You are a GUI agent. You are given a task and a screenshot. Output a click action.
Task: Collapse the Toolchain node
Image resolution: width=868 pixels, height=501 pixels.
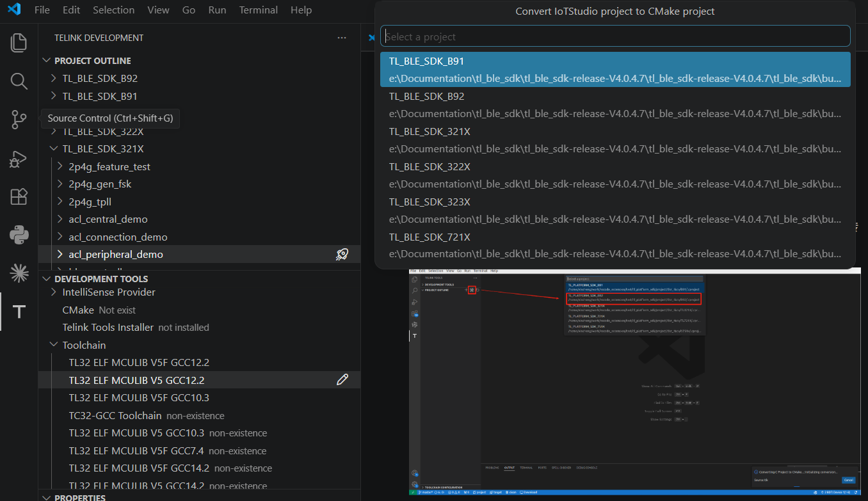[54, 346]
